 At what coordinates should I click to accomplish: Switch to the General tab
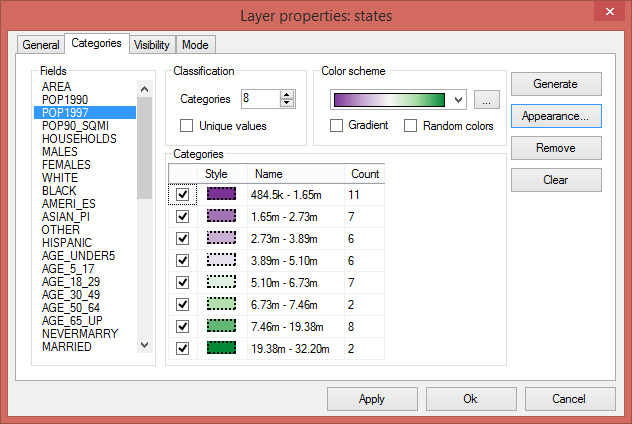(41, 45)
